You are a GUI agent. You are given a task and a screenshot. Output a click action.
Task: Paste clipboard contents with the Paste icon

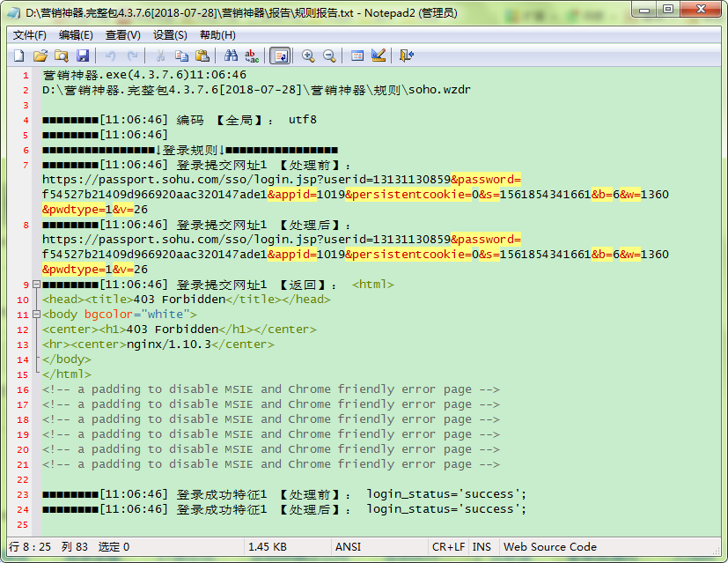pos(201,55)
